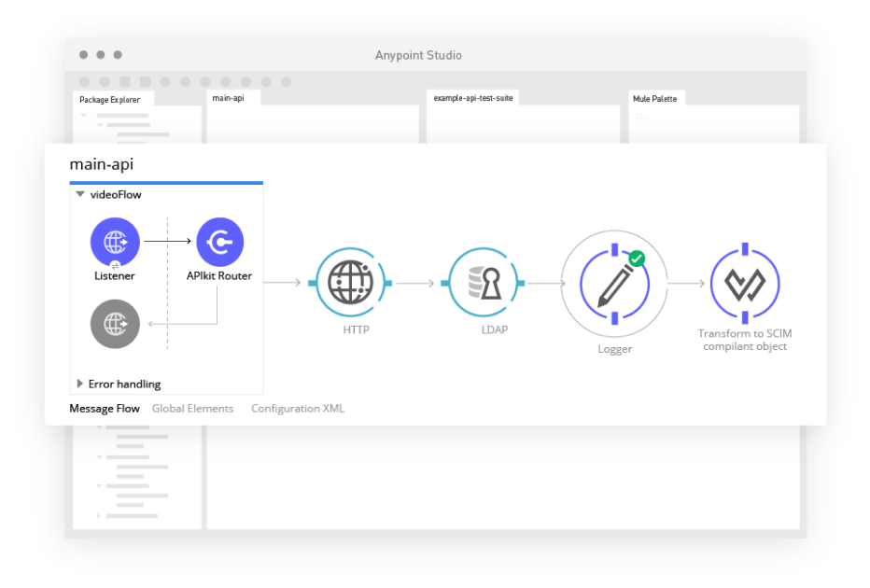Click the Transform to SCIM compliant object label
The width and height of the screenshot is (870, 588).
(x=745, y=340)
